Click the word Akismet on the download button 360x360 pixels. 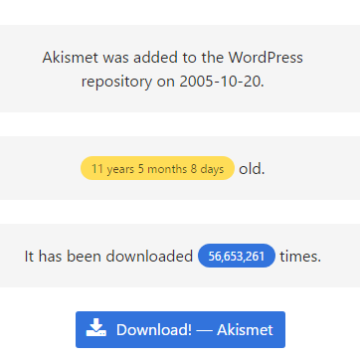click(245, 330)
